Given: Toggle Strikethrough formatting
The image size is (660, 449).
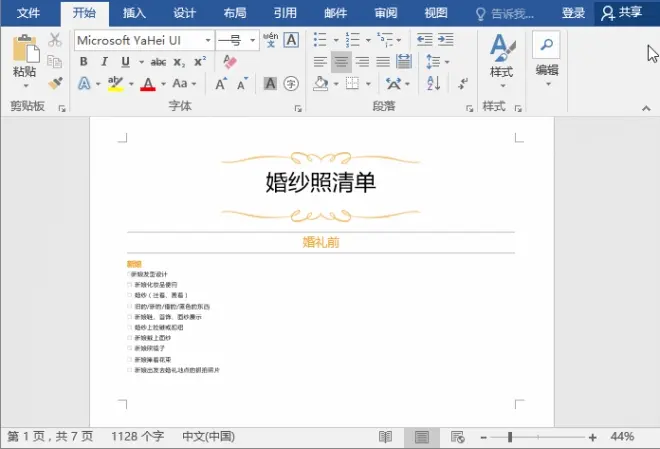Looking at the screenshot, I should coord(158,62).
